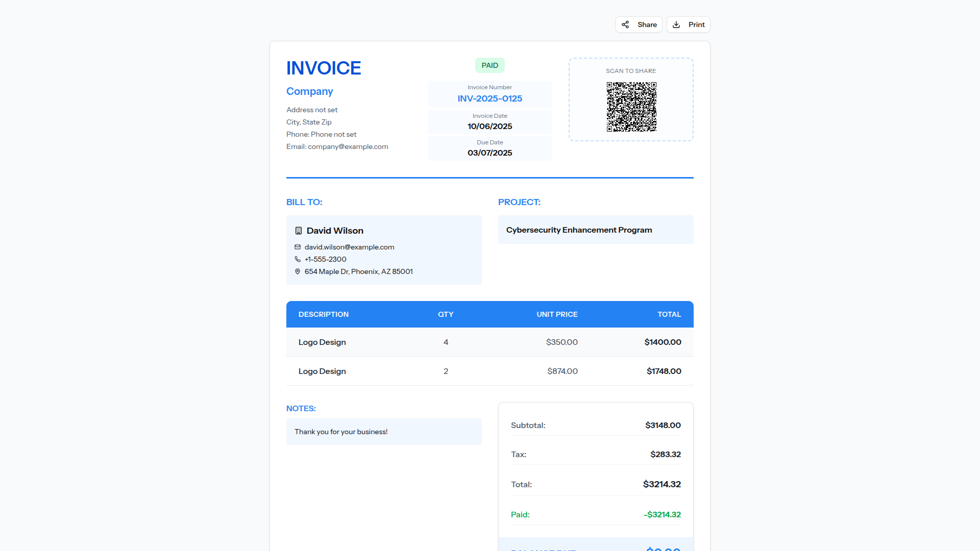Click the david.wilson@example.com email text
Image resolution: width=980 pixels, height=551 pixels.
click(x=349, y=247)
